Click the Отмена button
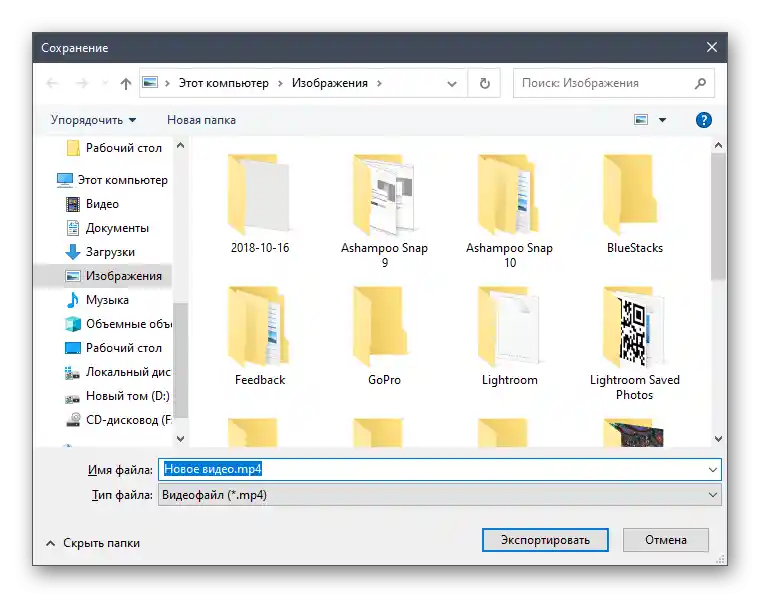The image size is (760, 598). click(665, 540)
